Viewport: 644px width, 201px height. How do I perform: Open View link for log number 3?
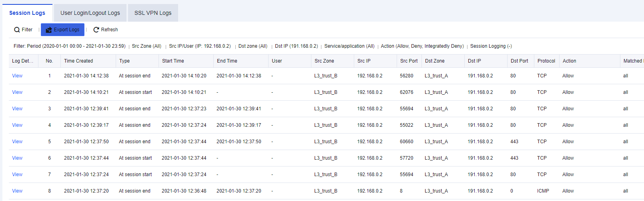tap(17, 109)
